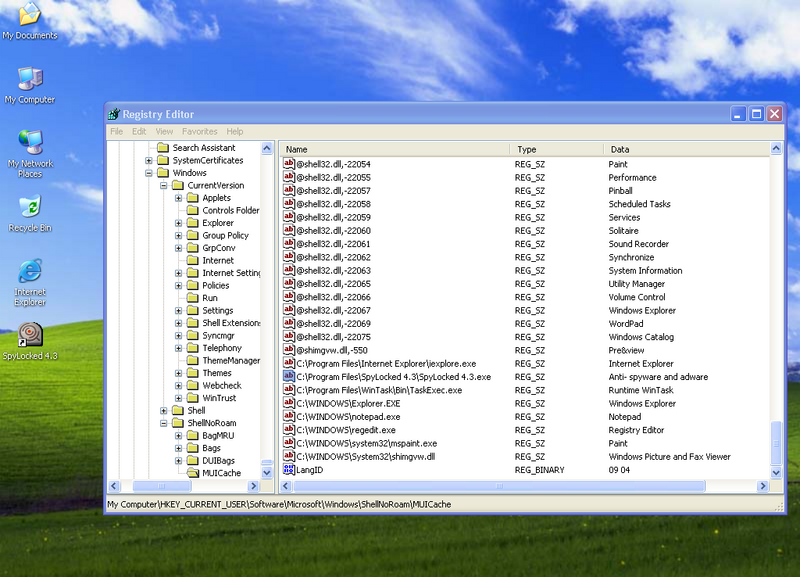Click the string icon beside @shell32.dll,-22054
Viewport: 800px width, 577px height.
coord(289,164)
